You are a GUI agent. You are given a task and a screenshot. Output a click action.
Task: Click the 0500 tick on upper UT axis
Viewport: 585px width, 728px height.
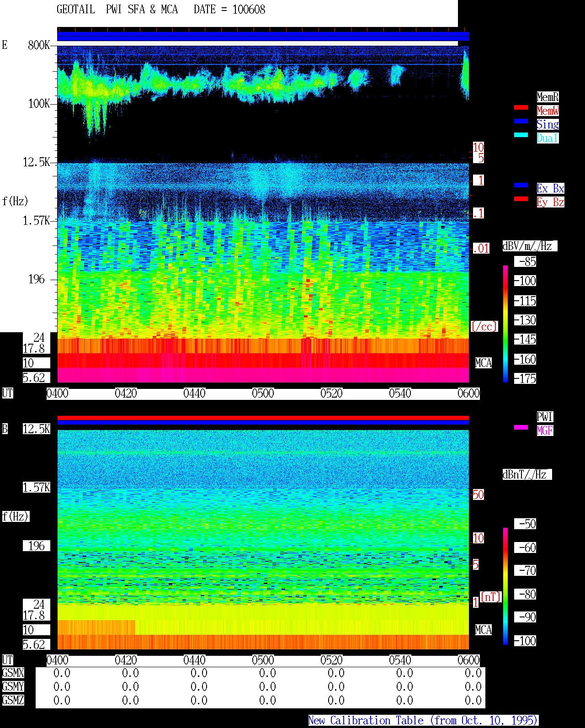point(263,393)
